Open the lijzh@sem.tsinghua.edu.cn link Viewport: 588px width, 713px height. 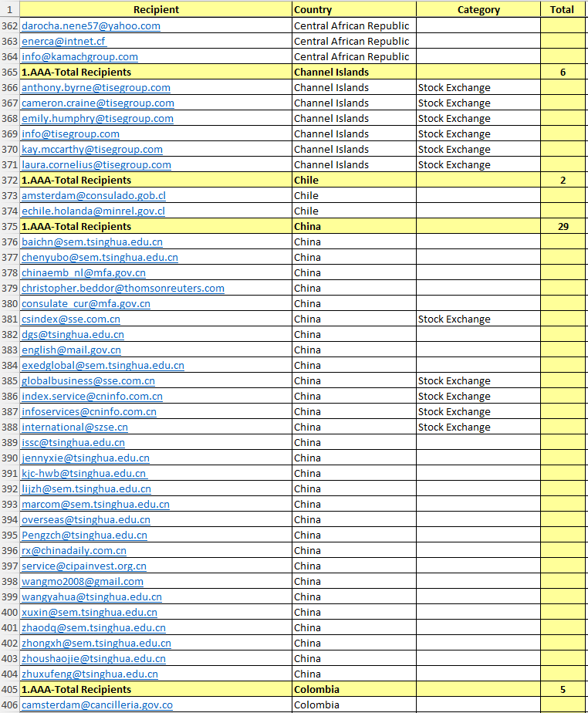pyautogui.click(x=86, y=490)
